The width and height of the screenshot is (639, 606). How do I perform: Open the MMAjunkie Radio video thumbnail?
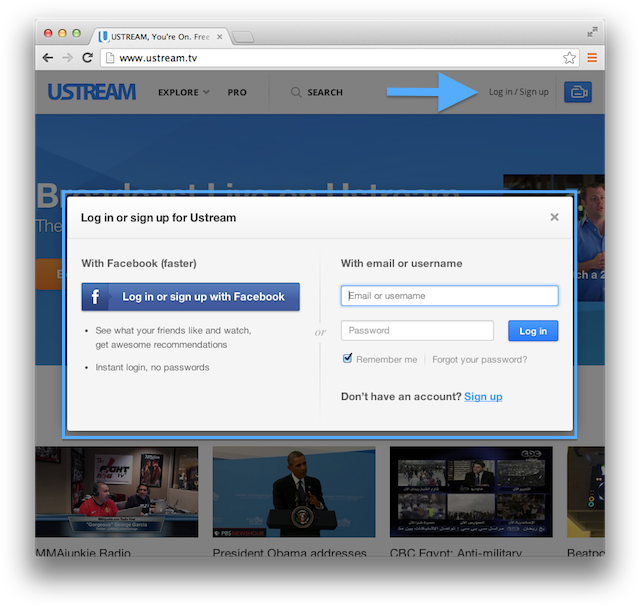coord(117,491)
